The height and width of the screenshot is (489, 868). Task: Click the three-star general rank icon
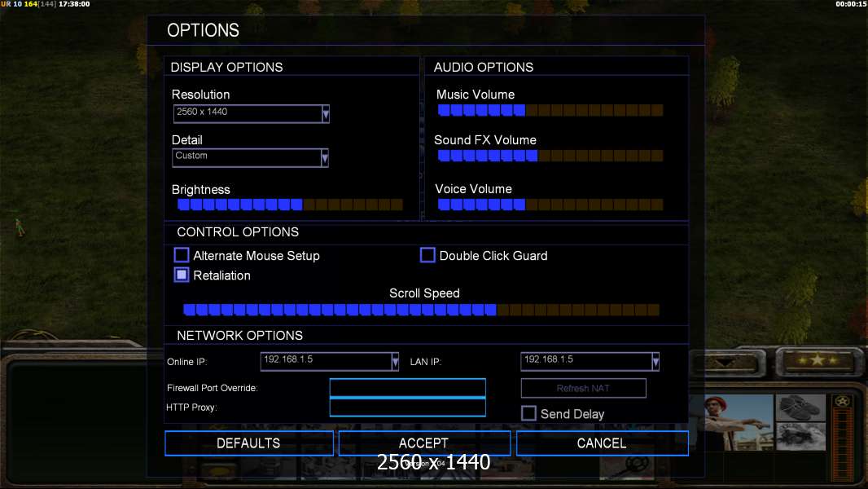pos(817,361)
